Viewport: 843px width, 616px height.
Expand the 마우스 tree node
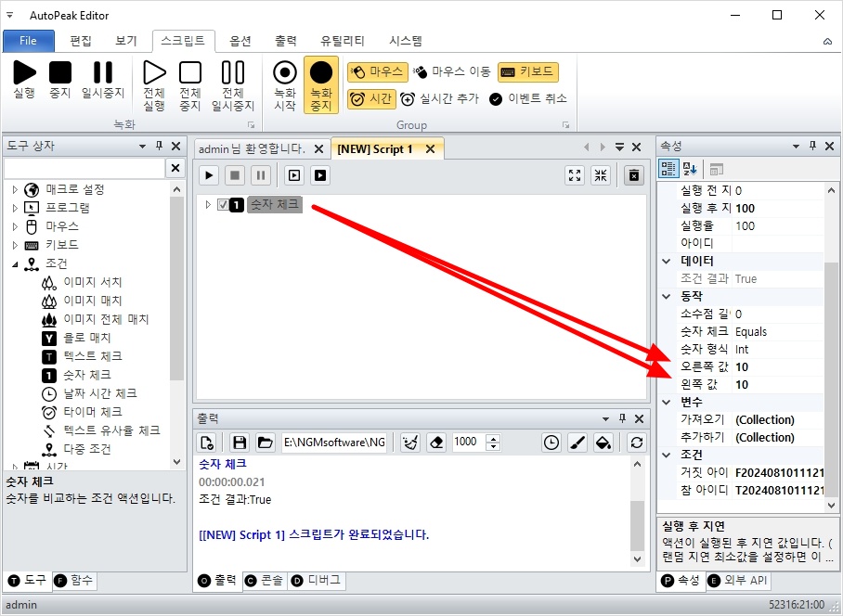[x=15, y=226]
